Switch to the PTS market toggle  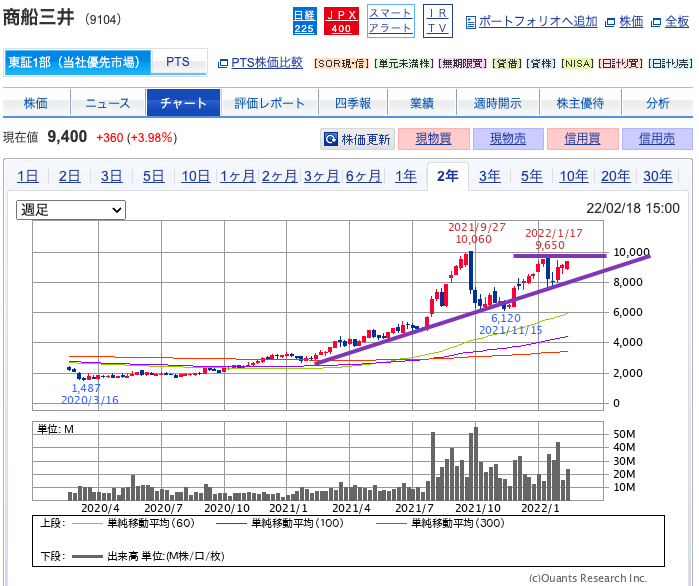[178, 62]
